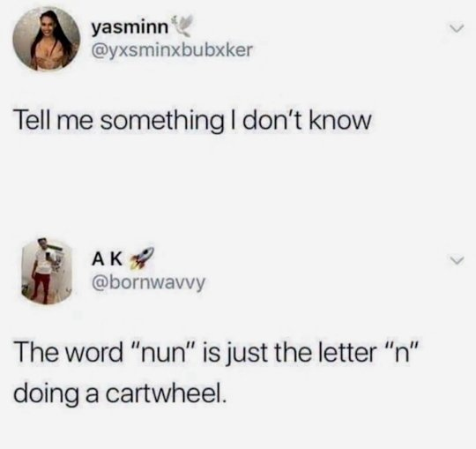Open the @bornwavvy handle link
The image size is (476, 449).
[148, 283]
